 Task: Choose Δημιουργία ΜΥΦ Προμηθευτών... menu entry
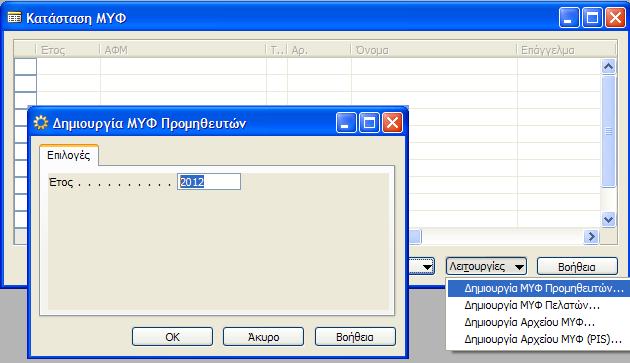[539, 288]
